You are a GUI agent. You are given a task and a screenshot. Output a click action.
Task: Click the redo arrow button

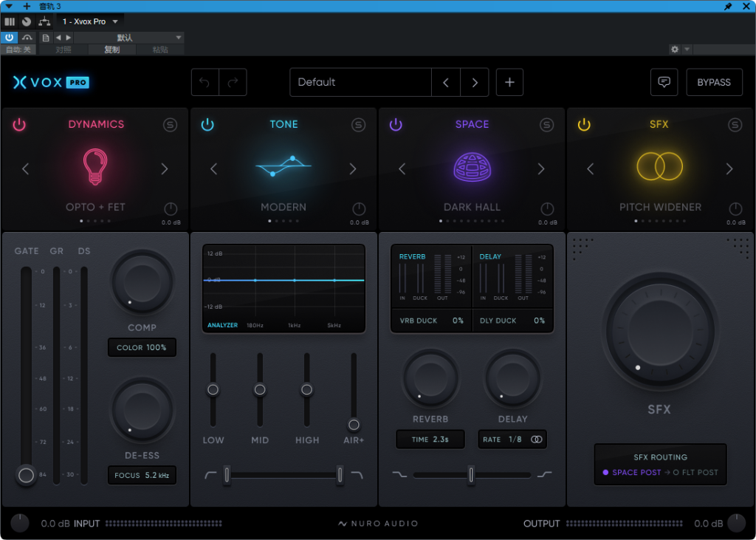pyautogui.click(x=233, y=82)
